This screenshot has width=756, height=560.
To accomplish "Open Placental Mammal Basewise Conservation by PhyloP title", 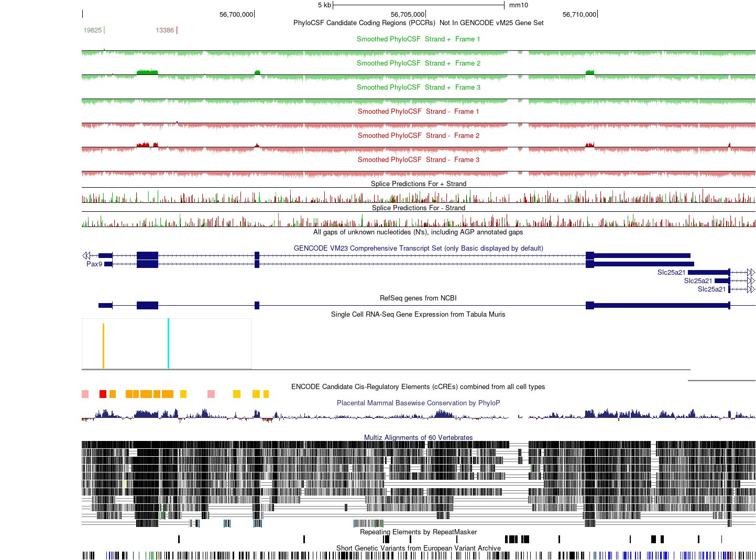I will [418, 403].
